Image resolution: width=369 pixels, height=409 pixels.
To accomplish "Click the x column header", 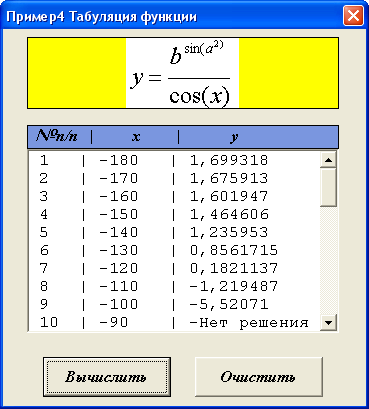I will pyautogui.click(x=136, y=137).
